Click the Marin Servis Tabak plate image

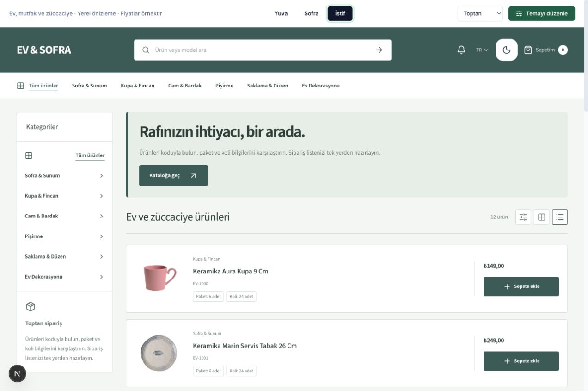coord(159,353)
